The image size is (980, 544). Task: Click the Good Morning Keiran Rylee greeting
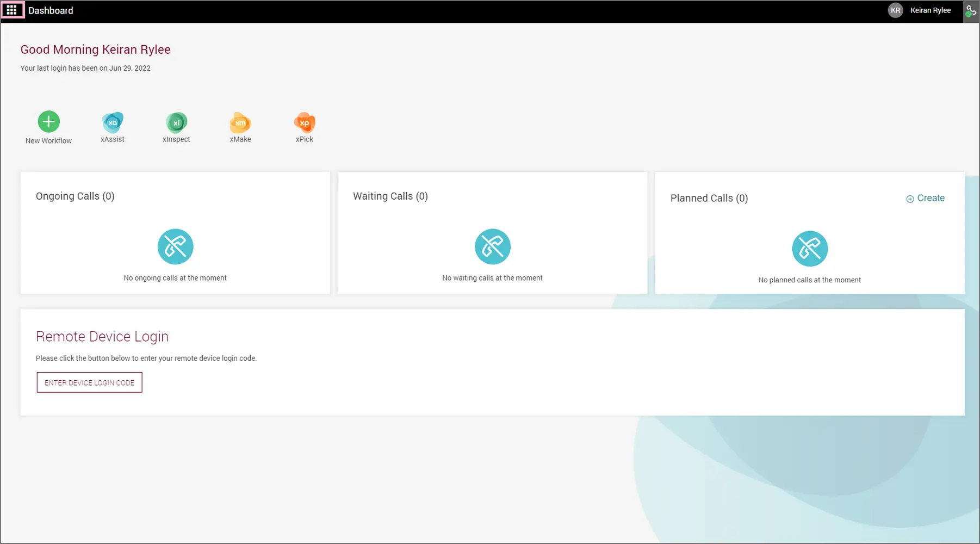click(x=96, y=50)
